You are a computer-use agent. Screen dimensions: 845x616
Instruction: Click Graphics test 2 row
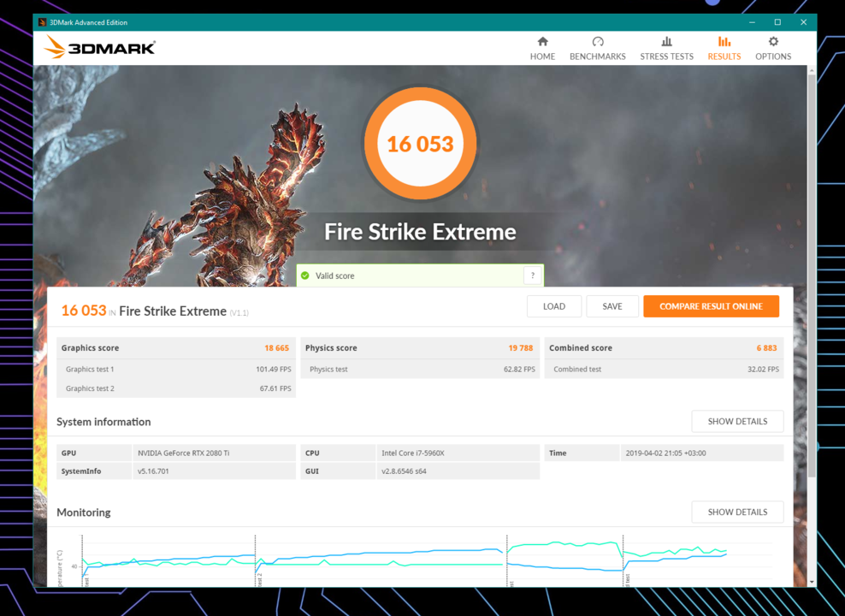(176, 388)
